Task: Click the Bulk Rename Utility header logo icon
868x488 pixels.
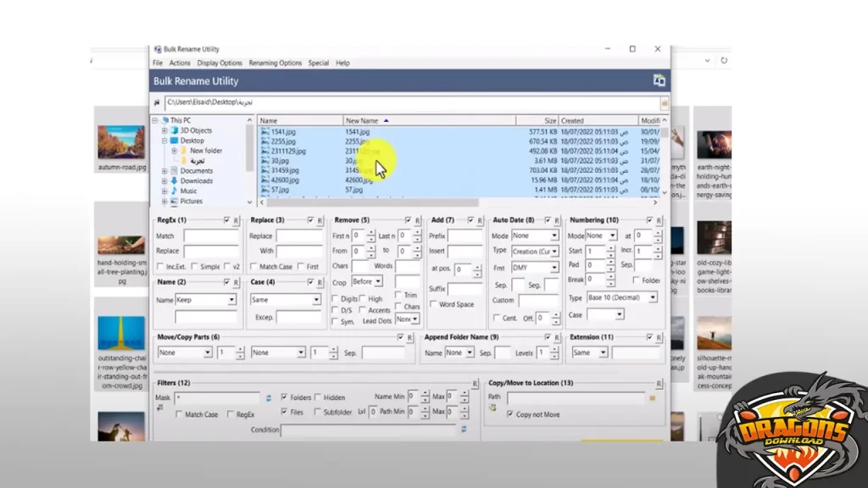Action: coord(659,80)
